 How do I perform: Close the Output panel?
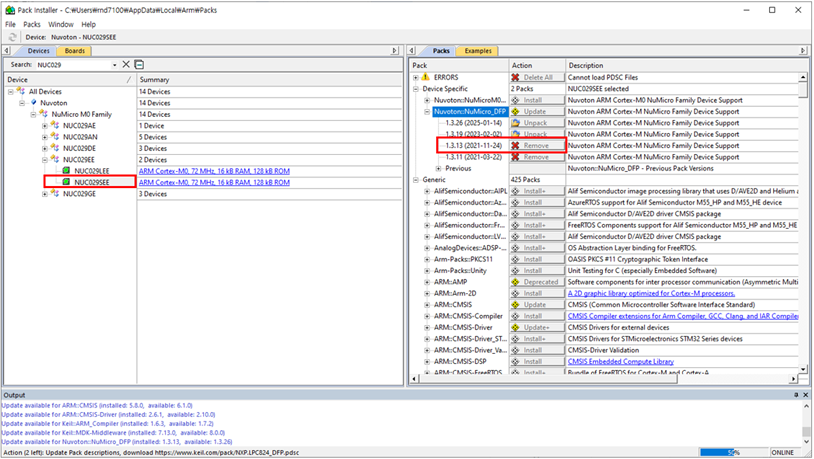click(x=806, y=395)
